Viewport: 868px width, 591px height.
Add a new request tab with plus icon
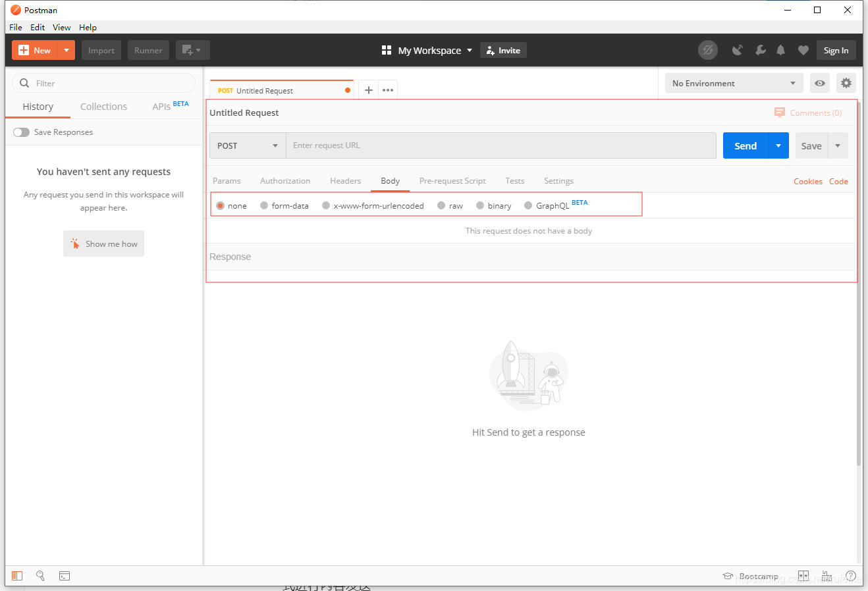[369, 90]
